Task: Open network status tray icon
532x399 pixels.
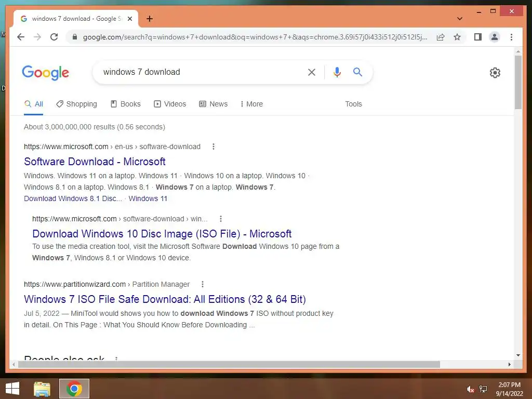Action: click(483, 389)
